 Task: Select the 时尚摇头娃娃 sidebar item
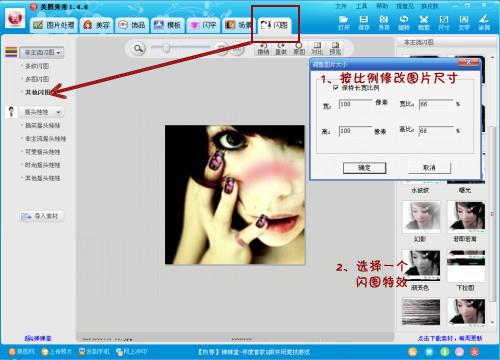[x=43, y=165]
